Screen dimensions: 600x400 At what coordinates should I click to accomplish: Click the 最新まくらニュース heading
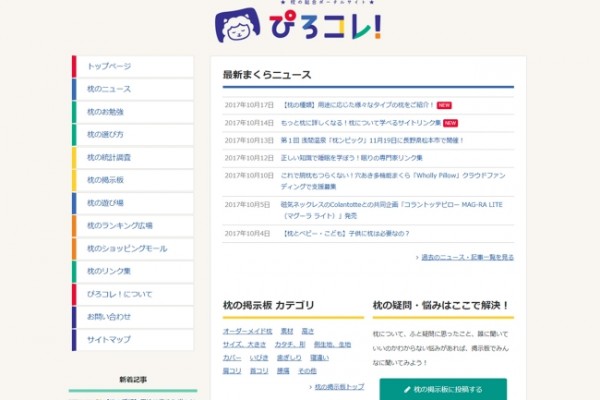click(267, 75)
